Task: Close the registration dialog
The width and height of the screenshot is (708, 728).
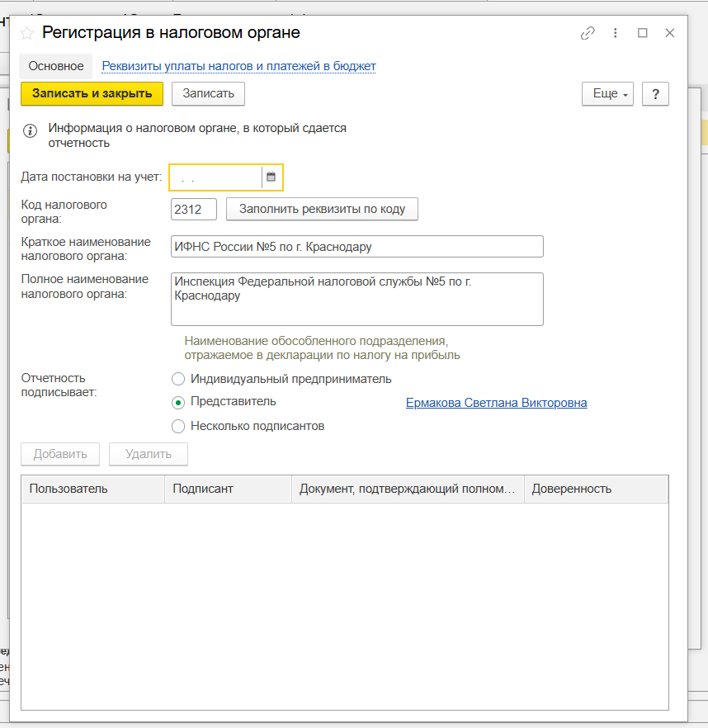Action: (x=669, y=33)
